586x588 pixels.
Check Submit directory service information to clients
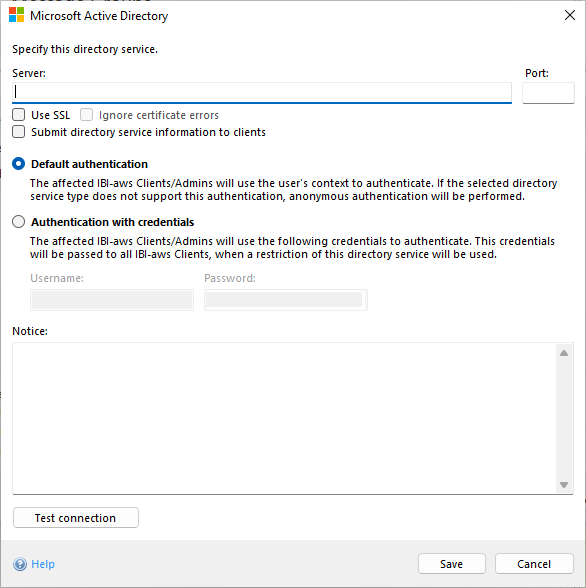coord(19,132)
